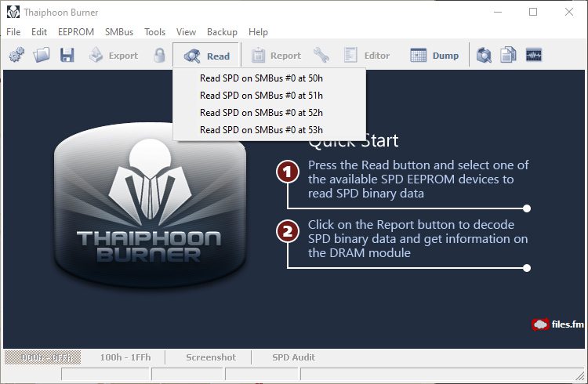
Task: Click the documents copy icon in toolbar
Action: 509,56
